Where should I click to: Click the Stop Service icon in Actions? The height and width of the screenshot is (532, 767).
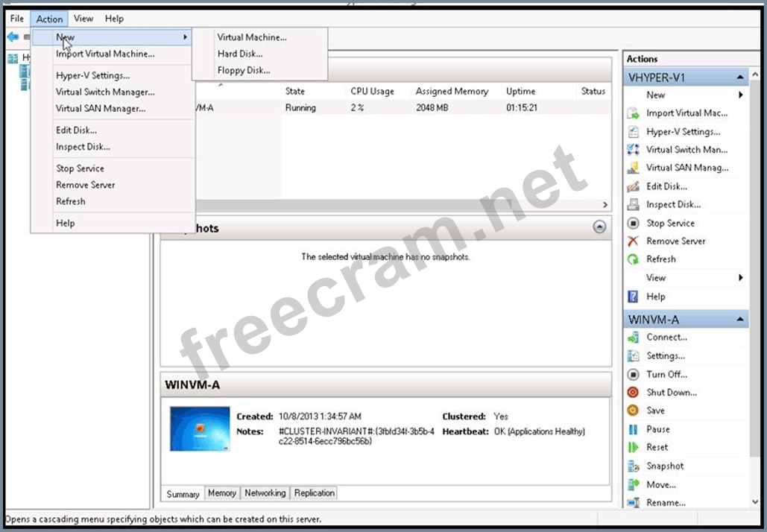click(633, 223)
